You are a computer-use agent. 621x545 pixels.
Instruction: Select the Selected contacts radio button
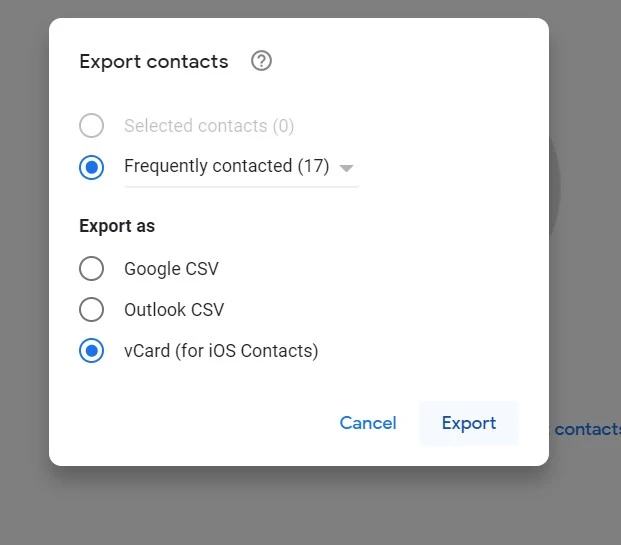pyautogui.click(x=91, y=126)
